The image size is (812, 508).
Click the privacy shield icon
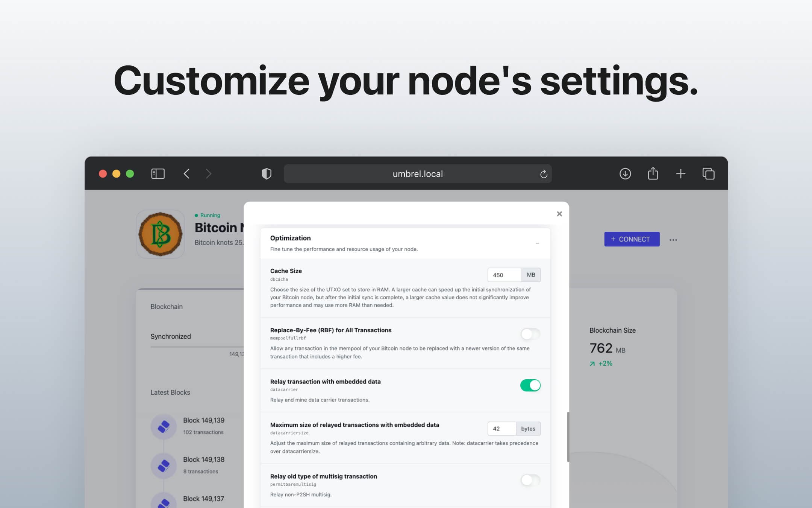click(266, 173)
